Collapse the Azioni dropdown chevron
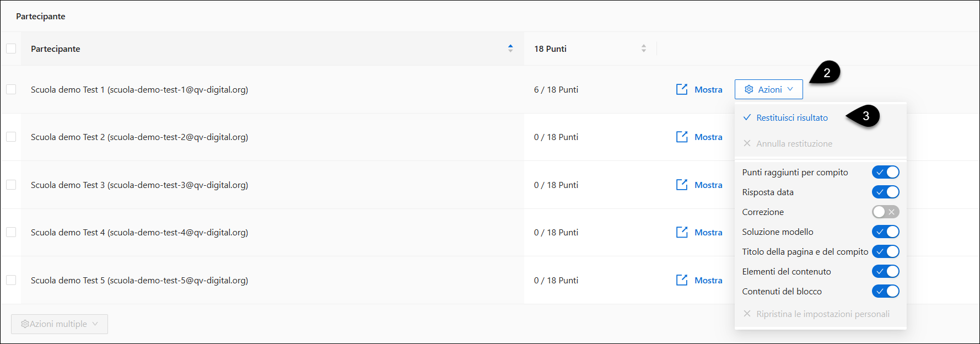Viewport: 980px width, 344px height. (x=790, y=89)
